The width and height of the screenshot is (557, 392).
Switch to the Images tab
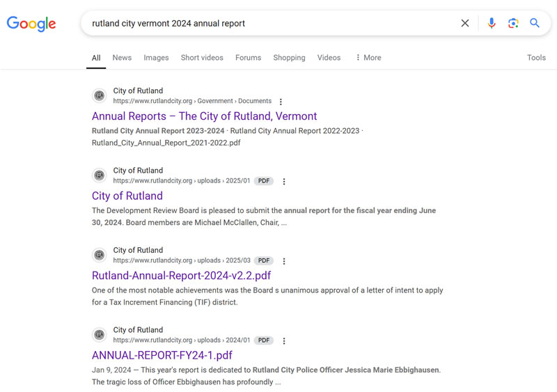click(156, 58)
